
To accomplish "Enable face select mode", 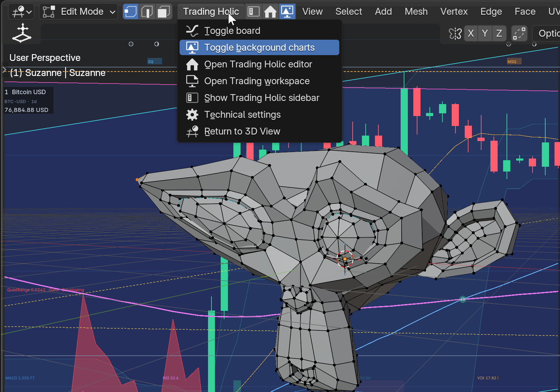I will pos(163,12).
